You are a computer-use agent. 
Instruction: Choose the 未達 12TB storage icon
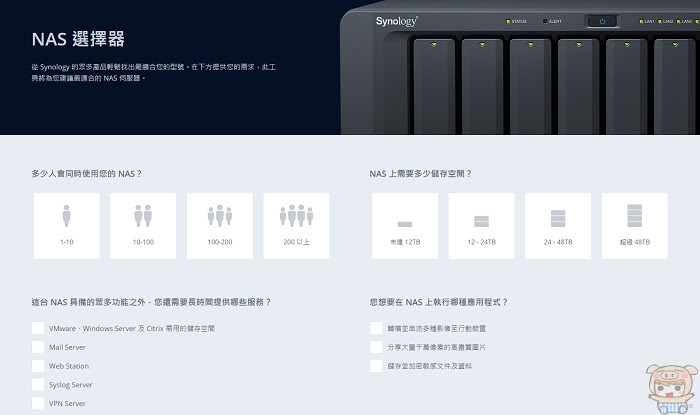coord(405,224)
